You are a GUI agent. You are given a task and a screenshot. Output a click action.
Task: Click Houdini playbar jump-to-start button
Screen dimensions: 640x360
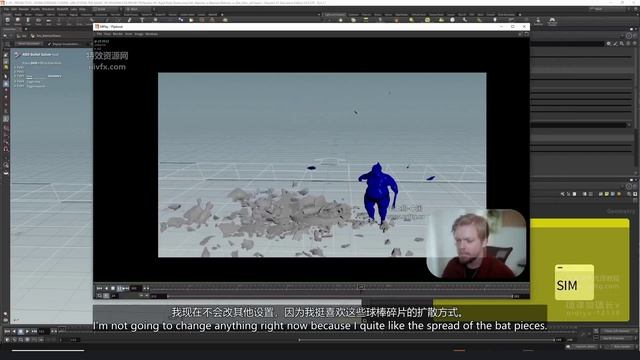pyautogui.click(x=7, y=331)
